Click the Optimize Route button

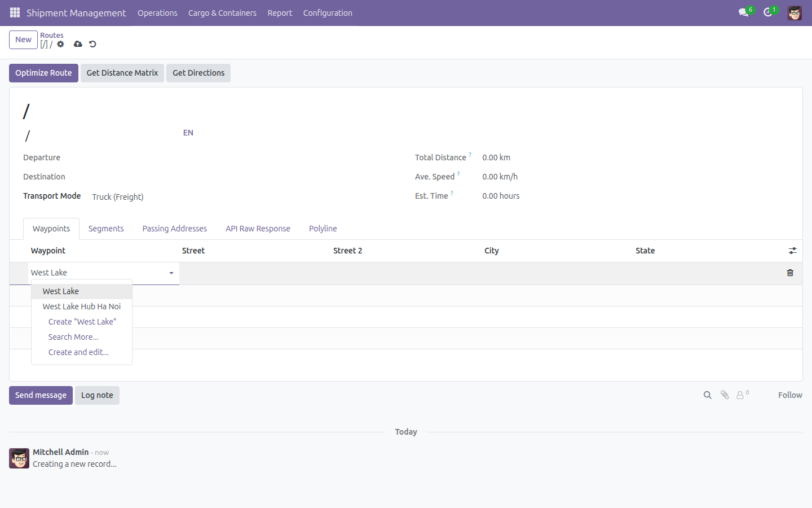pyautogui.click(x=43, y=73)
